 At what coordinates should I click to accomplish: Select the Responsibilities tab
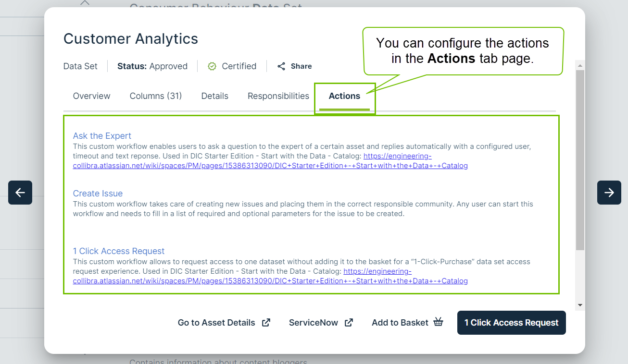coord(278,96)
